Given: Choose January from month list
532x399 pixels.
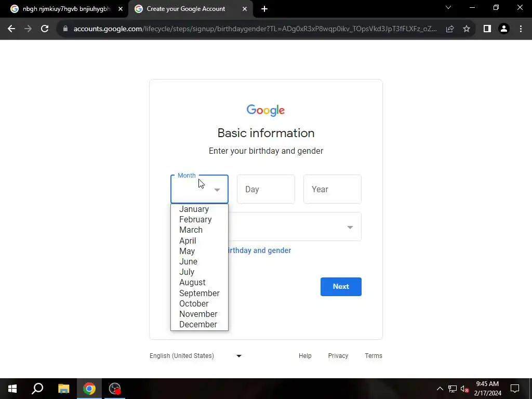Looking at the screenshot, I should click(199, 209).
